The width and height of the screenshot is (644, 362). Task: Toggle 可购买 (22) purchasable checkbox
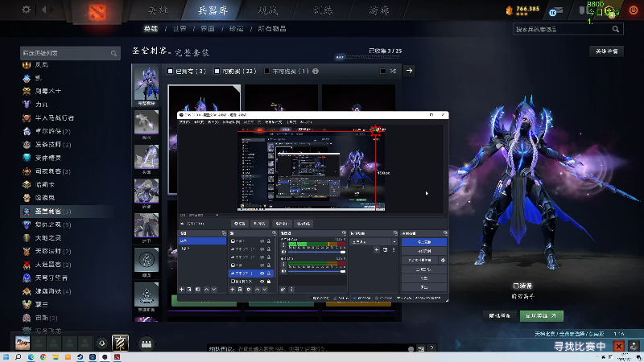tap(217, 72)
